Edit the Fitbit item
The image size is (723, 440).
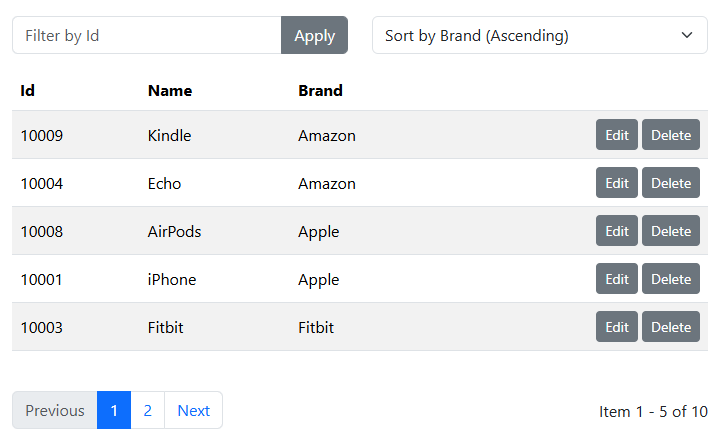[x=617, y=327]
